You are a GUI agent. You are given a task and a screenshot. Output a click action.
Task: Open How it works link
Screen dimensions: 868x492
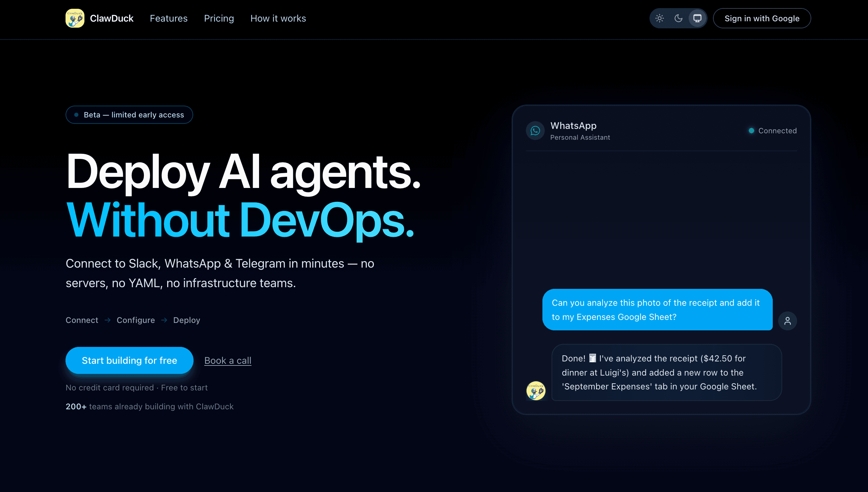click(278, 18)
